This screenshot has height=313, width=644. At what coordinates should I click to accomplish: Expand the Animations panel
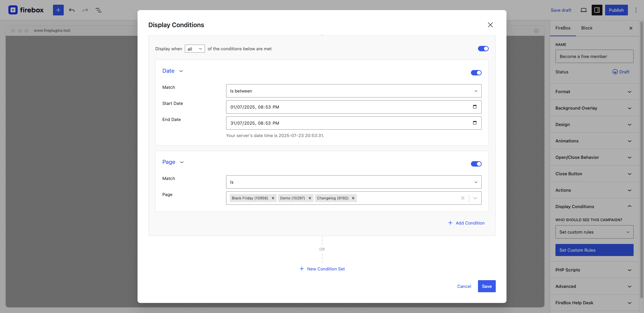coord(594,141)
